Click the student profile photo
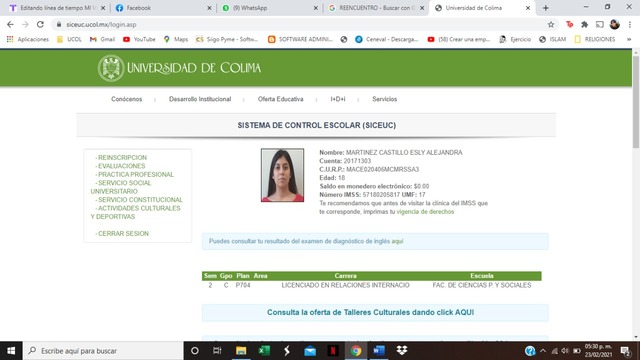The image size is (640, 360). pos(282,175)
